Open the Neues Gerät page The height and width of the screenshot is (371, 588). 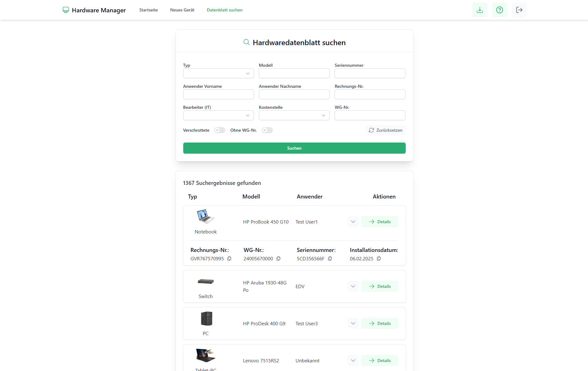182,10
